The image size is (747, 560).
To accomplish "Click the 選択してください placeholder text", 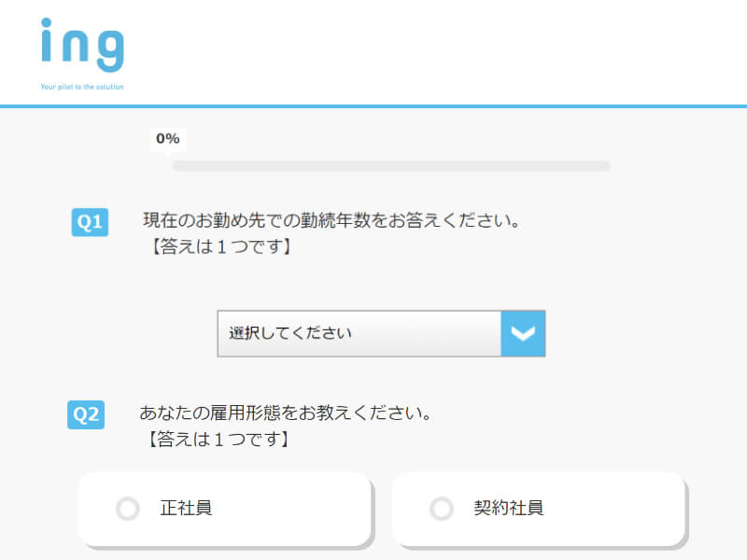I will point(290,333).
